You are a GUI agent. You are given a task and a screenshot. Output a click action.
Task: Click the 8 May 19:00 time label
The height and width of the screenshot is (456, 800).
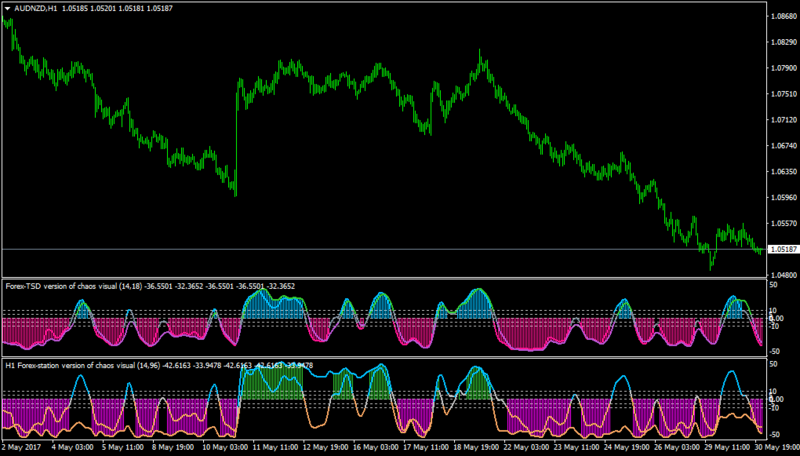pyautogui.click(x=172, y=446)
